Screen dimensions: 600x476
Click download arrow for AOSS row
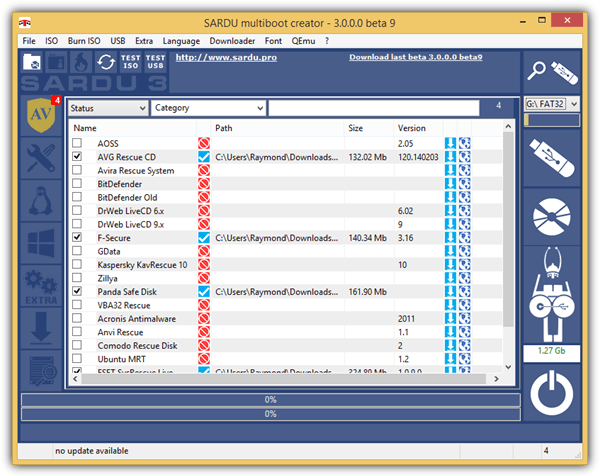click(450, 143)
